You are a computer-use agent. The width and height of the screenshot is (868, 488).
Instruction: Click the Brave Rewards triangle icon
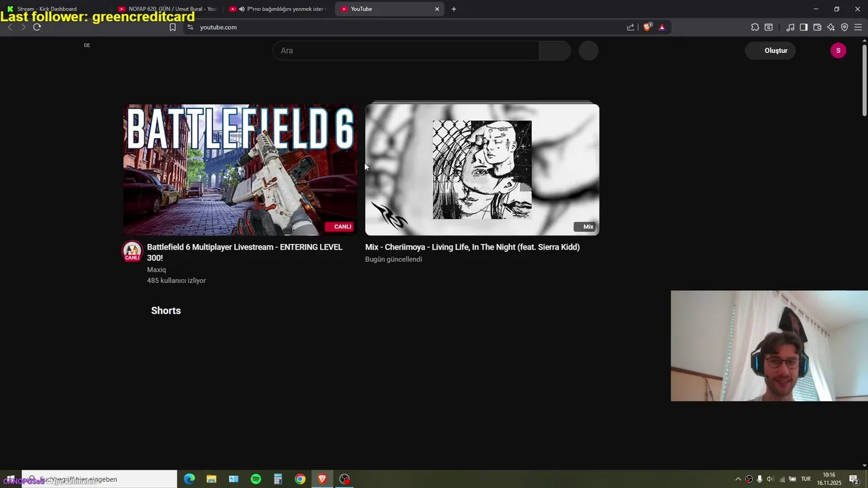tap(662, 27)
